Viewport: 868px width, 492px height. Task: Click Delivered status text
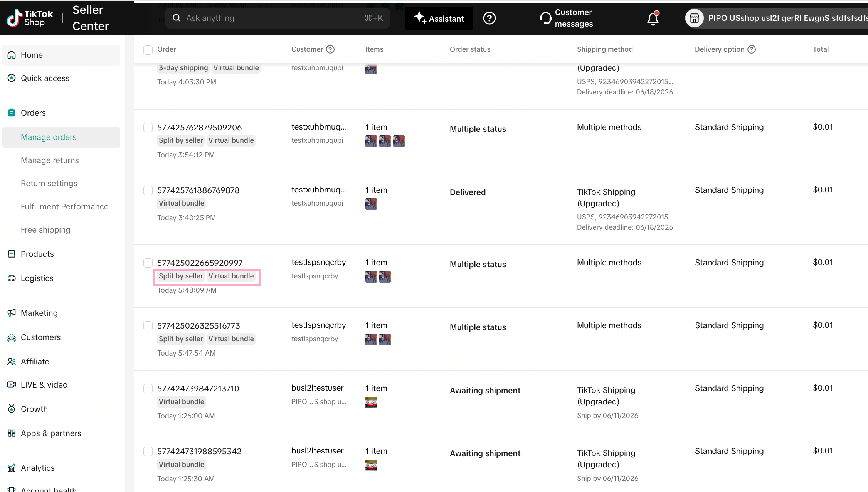tap(468, 192)
